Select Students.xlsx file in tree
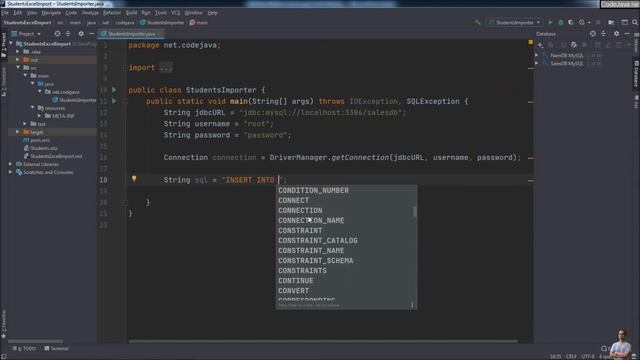Screen dimensions: 640x360 pos(40,148)
